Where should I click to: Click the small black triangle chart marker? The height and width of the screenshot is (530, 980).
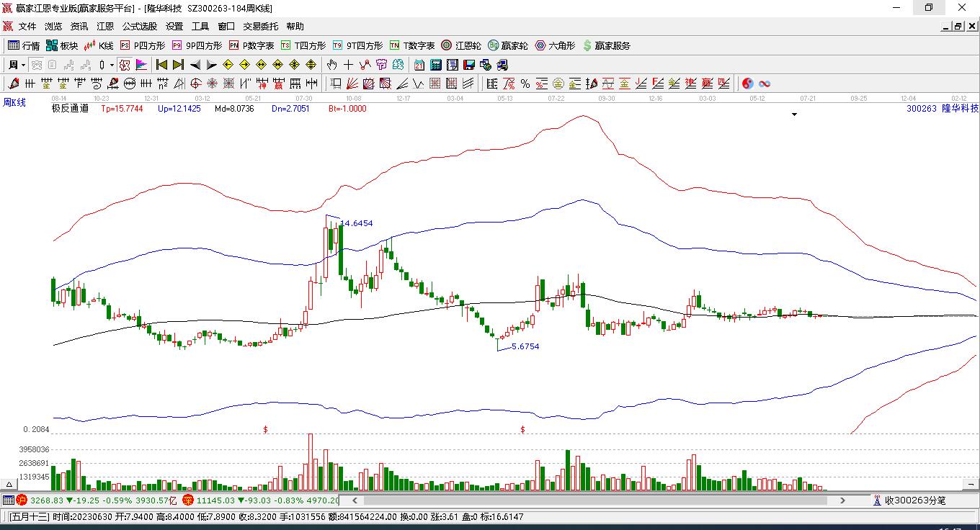[795, 114]
